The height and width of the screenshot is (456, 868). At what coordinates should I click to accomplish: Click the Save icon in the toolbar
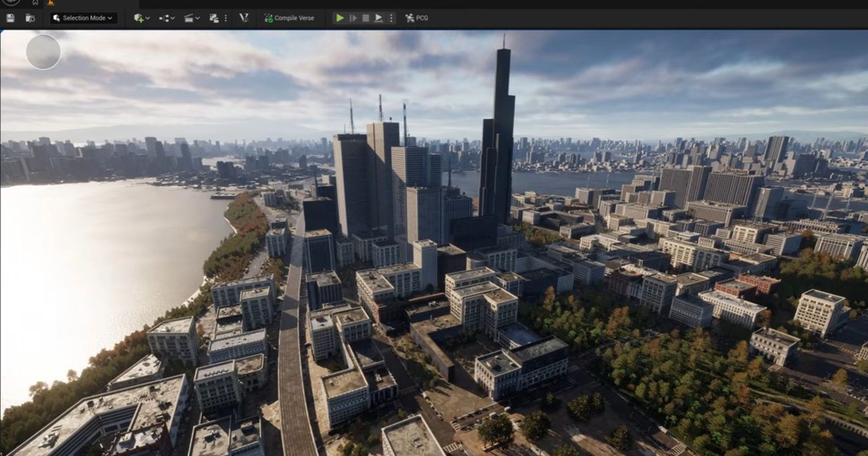point(10,18)
